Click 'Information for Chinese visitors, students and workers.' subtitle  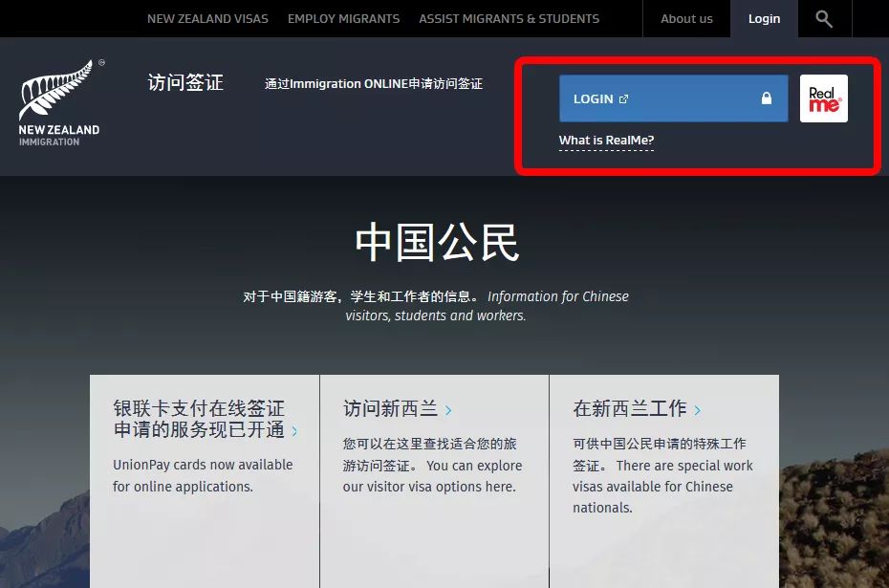click(x=487, y=306)
